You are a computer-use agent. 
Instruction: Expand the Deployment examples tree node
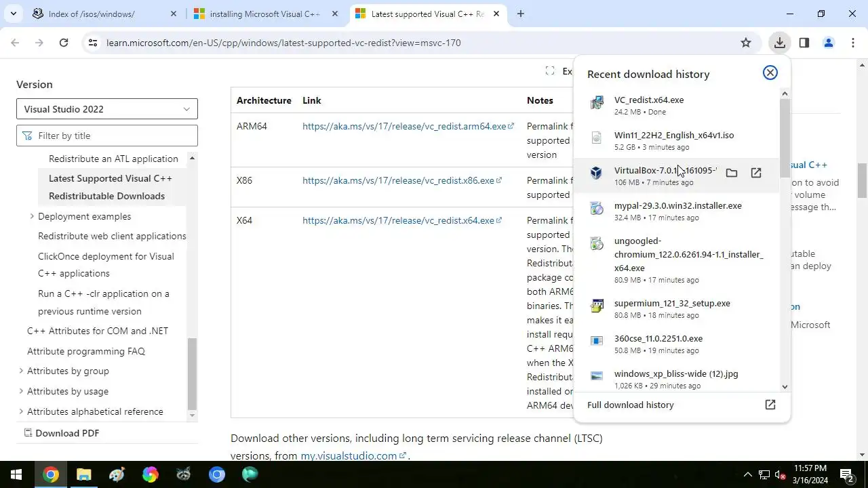coord(32,216)
